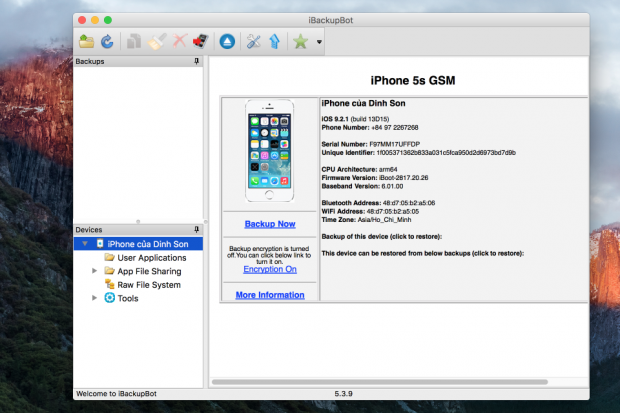
Task: Expand the Tools tree node
Action: pyautogui.click(x=95, y=298)
